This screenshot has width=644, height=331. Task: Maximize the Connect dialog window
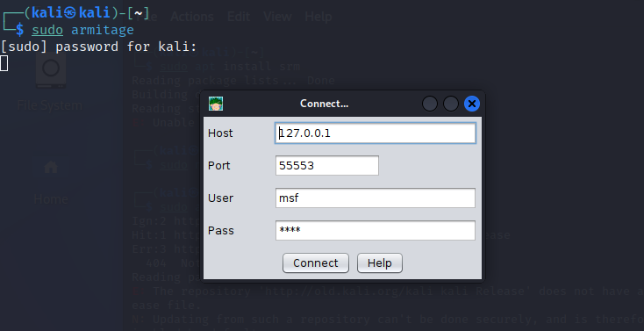[x=451, y=104]
